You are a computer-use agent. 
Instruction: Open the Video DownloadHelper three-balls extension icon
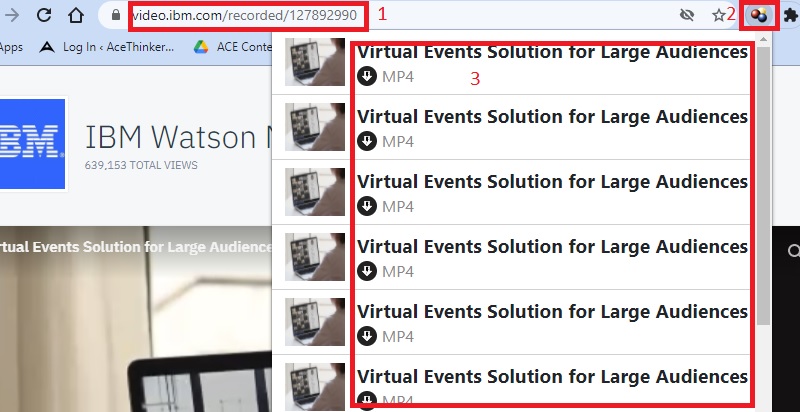click(x=759, y=16)
